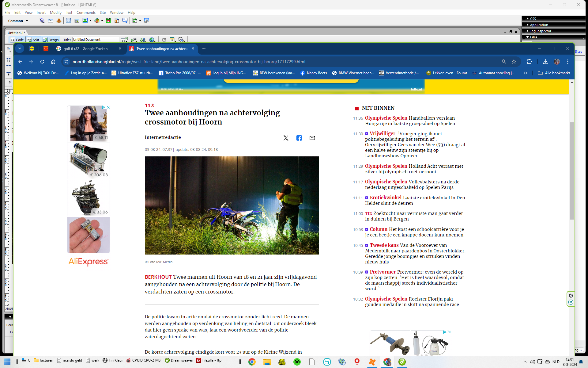This screenshot has height=368, width=588.
Task: Open Chrome tab search dropdown
Action: tap(19, 48)
